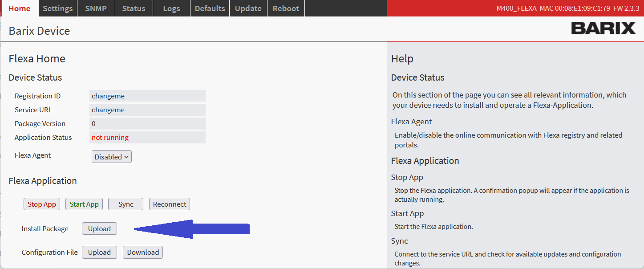Viewport: 644px width, 269px height.
Task: Select the Defaults tab
Action: tap(210, 8)
